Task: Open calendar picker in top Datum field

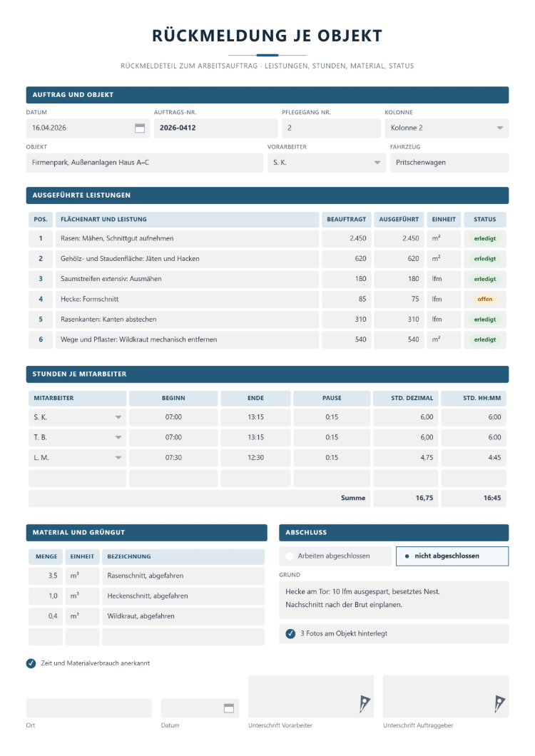Action: point(140,128)
